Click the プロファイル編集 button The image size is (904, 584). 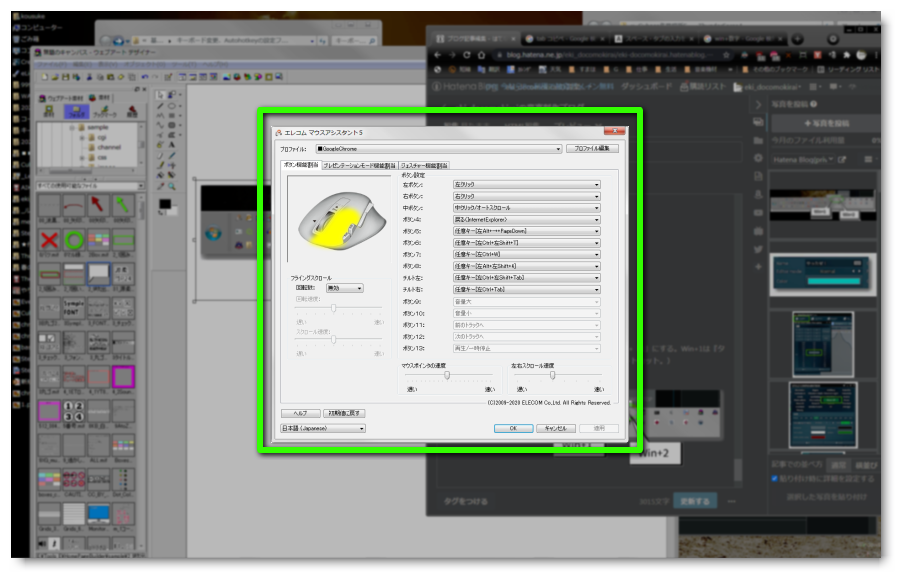(592, 149)
